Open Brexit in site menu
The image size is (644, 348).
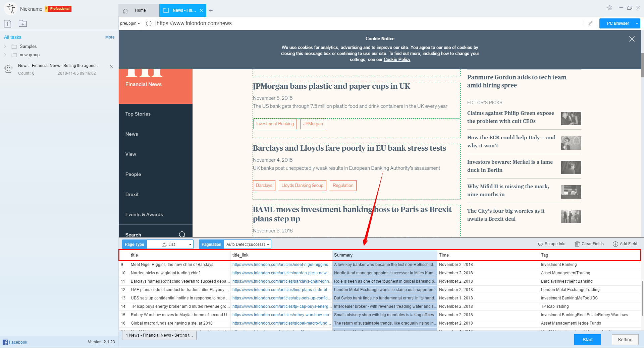point(132,194)
